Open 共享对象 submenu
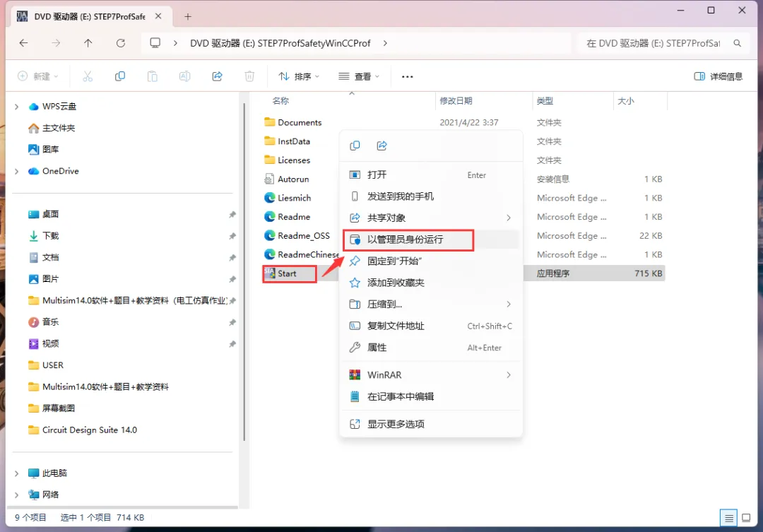Viewport: 763px width, 532px height. click(431, 218)
